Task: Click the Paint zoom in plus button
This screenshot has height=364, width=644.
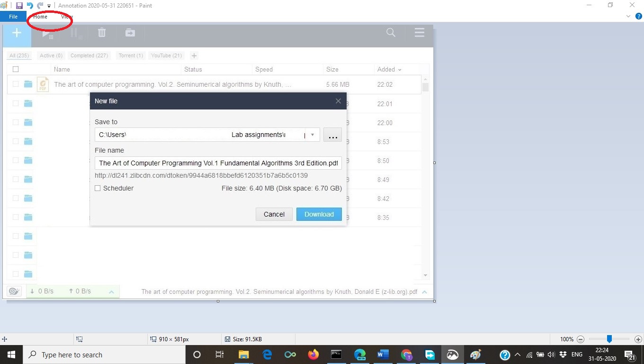Action: [x=638, y=339]
